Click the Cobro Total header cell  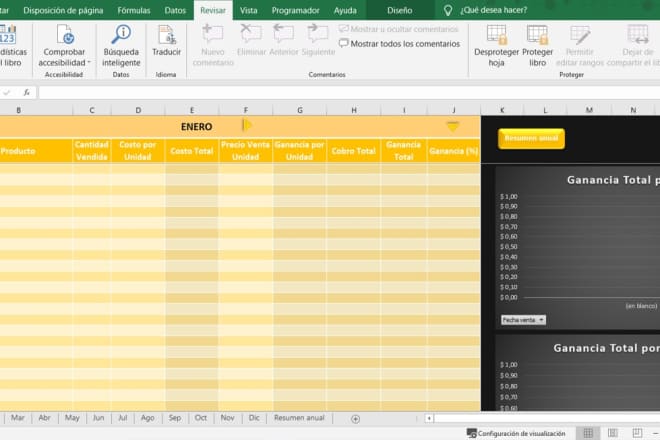click(x=354, y=151)
